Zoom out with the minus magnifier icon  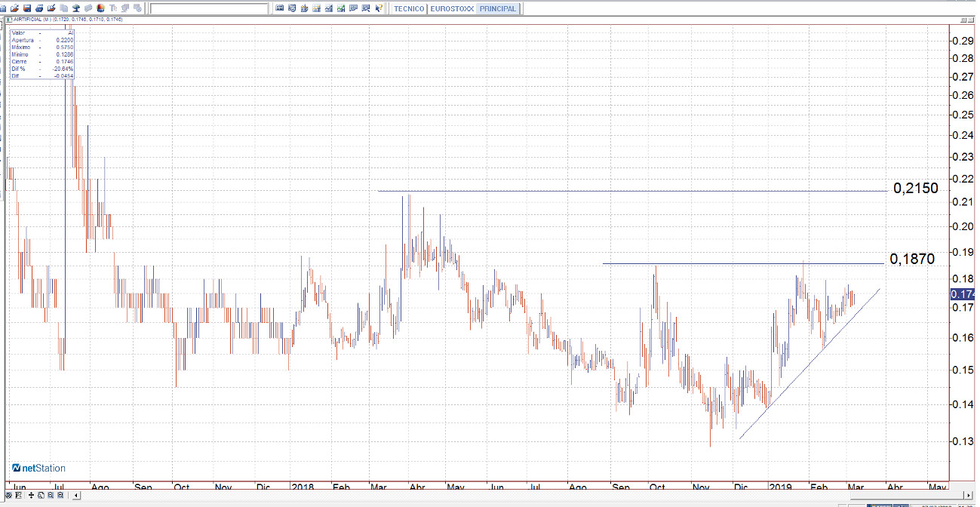[x=51, y=496]
